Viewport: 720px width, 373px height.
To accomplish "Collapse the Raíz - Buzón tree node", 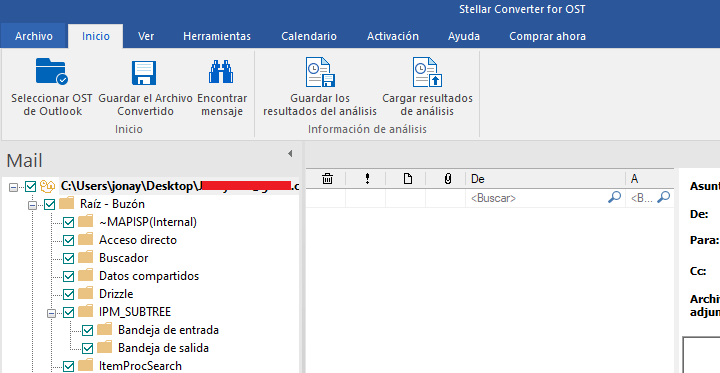I will click(32, 205).
